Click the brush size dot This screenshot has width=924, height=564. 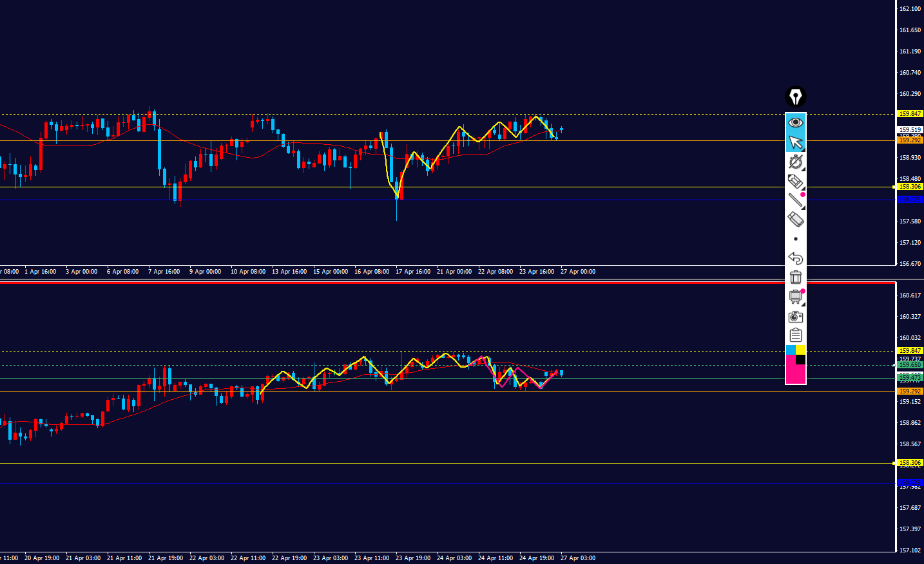[x=795, y=239]
